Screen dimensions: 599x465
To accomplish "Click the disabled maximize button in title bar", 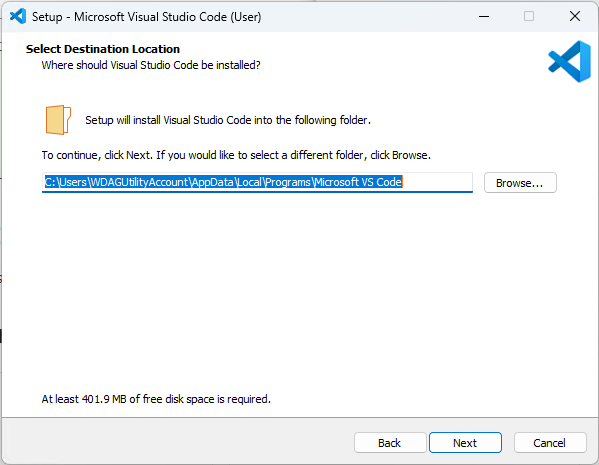I will (529, 16).
